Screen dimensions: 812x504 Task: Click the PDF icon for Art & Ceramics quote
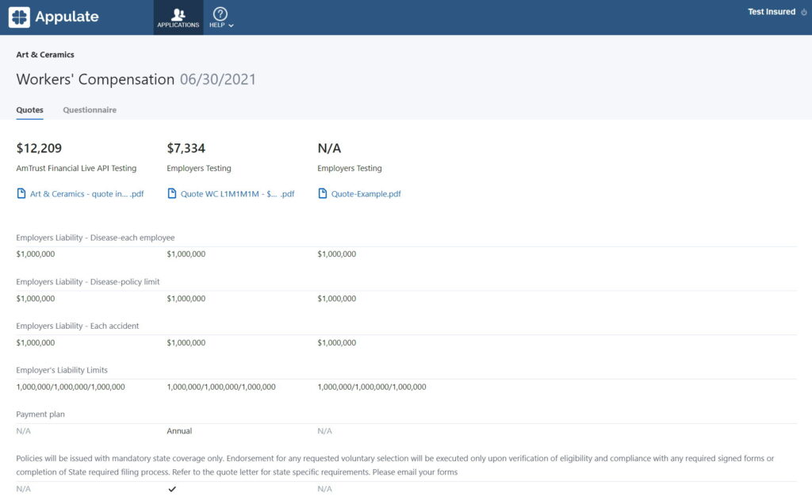tap(21, 193)
